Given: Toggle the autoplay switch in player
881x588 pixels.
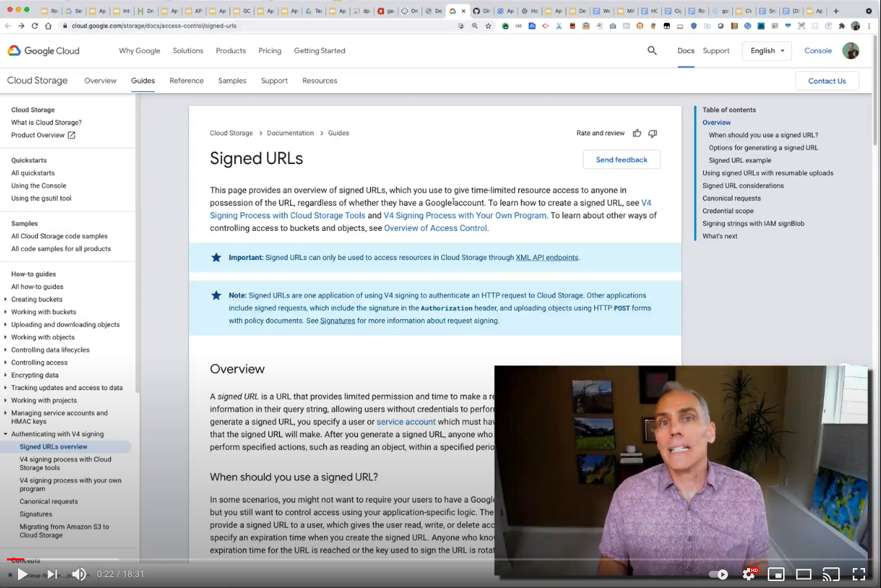Looking at the screenshot, I should (718, 574).
